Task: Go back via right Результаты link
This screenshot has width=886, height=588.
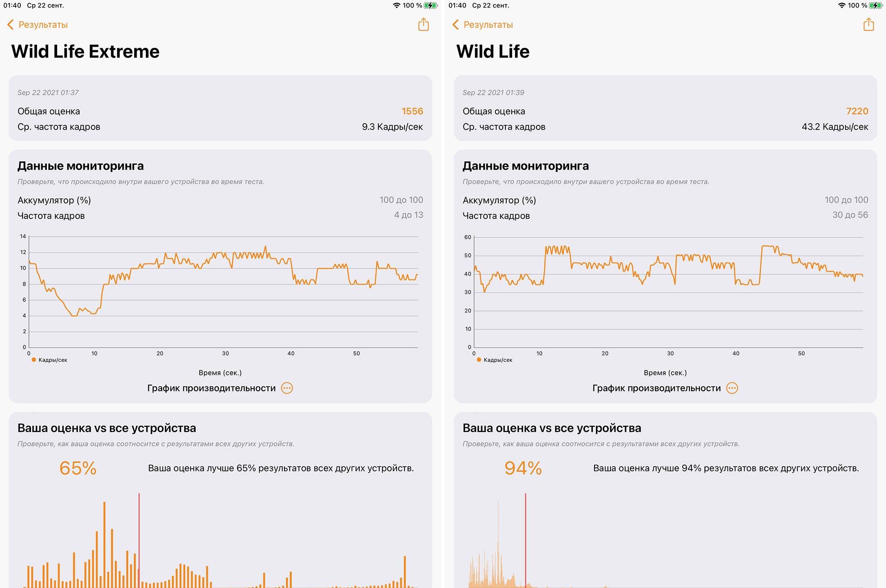Action: tap(488, 25)
